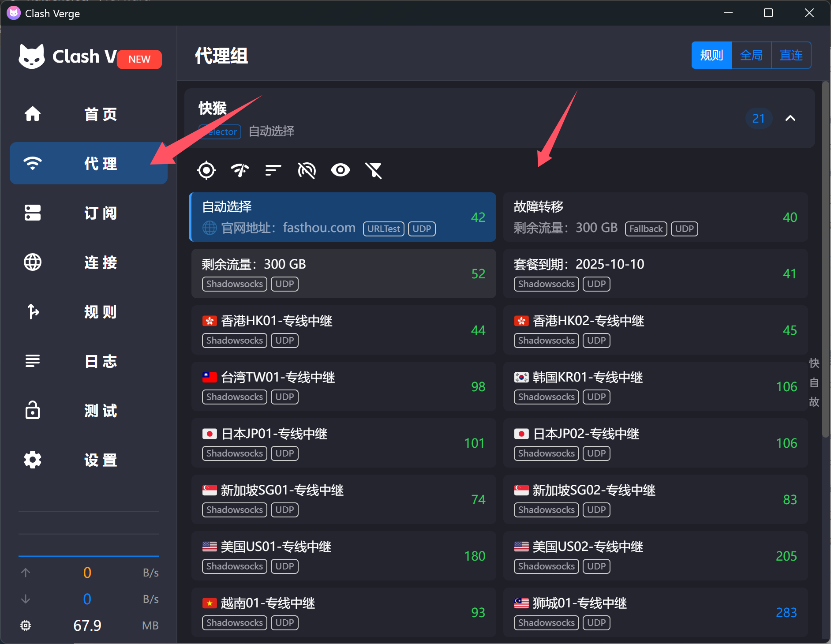This screenshot has width=831, height=644.
Task: Click the locate current proxy target icon
Action: click(x=206, y=170)
